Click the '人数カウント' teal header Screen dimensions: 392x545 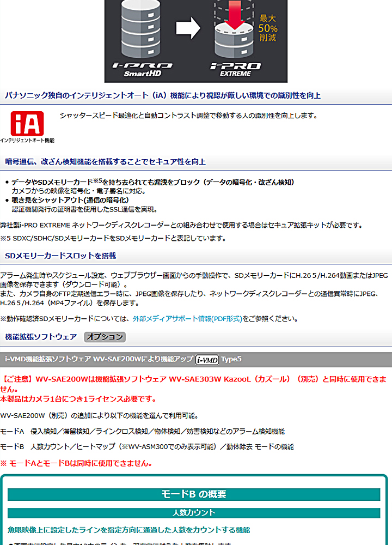click(x=194, y=513)
